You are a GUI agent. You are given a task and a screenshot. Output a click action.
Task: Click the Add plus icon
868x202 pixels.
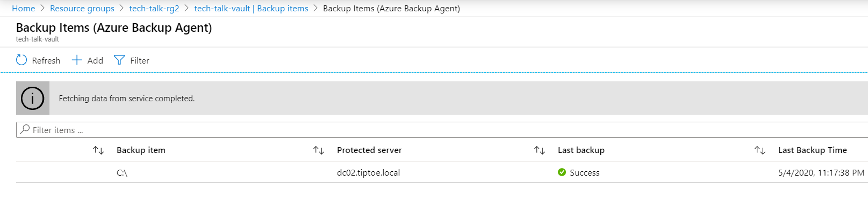[x=77, y=60]
